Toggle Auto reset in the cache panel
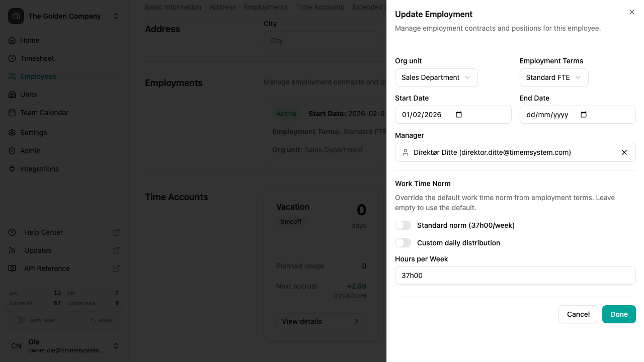Image resolution: width=644 pixels, height=362 pixels. coord(18,320)
